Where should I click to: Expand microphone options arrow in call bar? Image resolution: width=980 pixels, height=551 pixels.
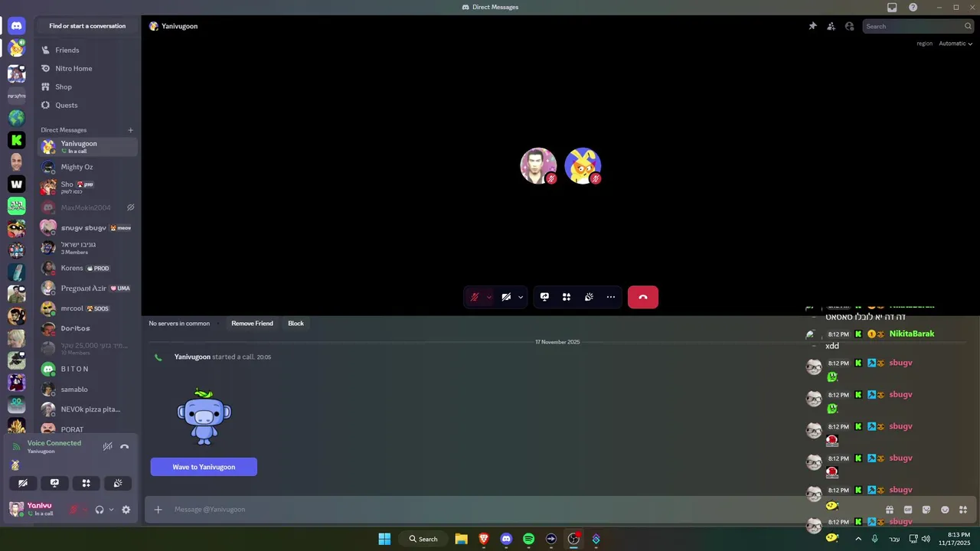pyautogui.click(x=488, y=297)
